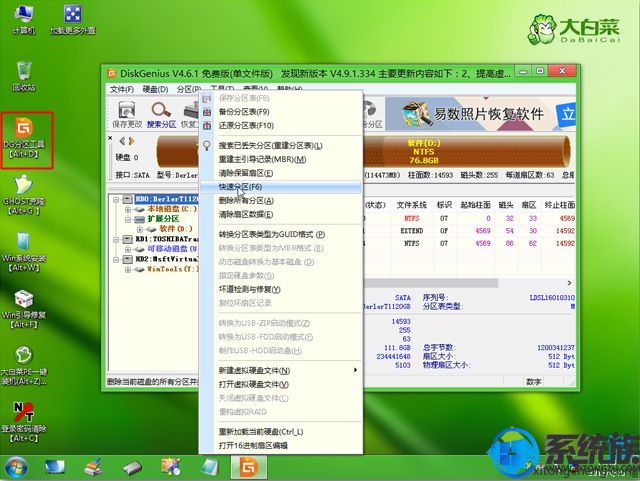Click the search lost partitions menu icon
640x481 pixels.
tap(207, 146)
